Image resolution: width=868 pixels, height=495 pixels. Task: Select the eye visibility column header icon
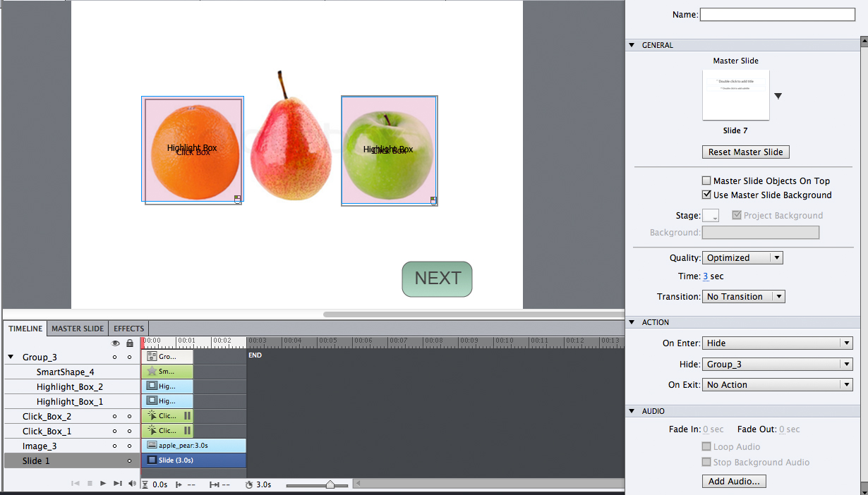[115, 342]
